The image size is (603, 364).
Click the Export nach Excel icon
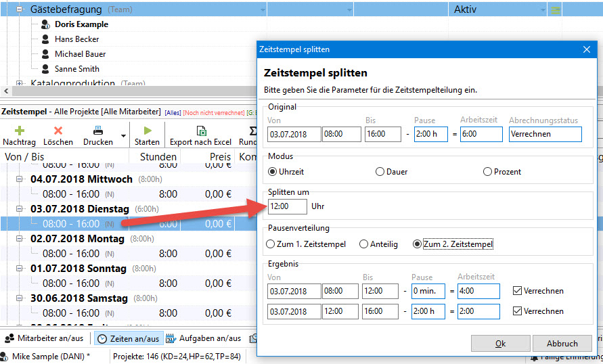[201, 131]
